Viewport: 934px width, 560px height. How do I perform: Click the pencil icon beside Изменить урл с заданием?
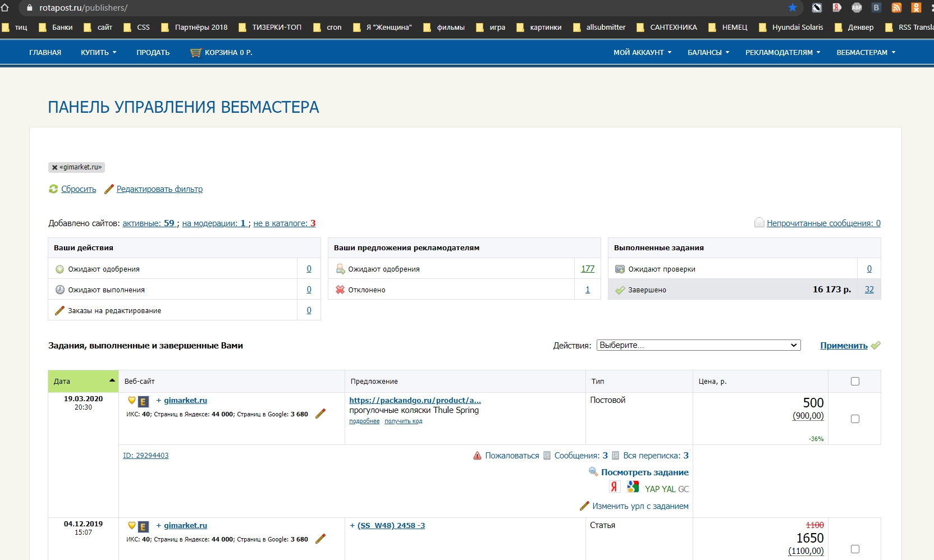pos(584,506)
